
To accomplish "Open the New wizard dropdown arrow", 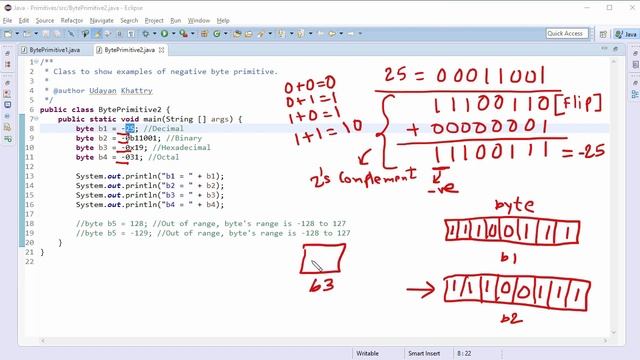I will tap(17, 34).
